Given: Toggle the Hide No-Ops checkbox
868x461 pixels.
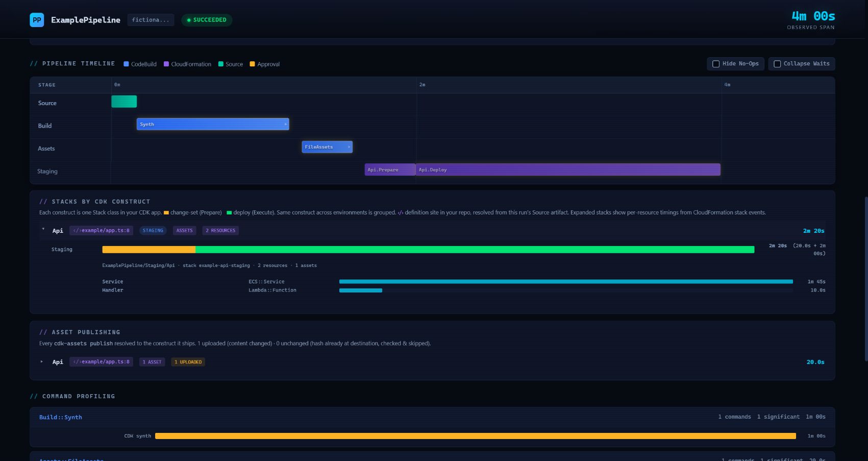Looking at the screenshot, I should [x=716, y=64].
